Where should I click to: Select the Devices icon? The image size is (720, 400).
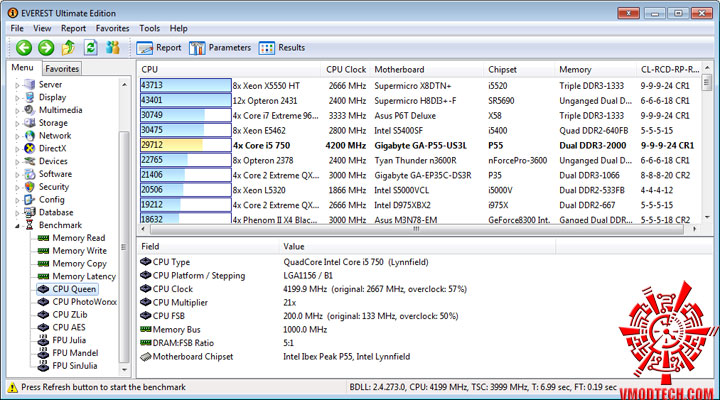(29, 161)
